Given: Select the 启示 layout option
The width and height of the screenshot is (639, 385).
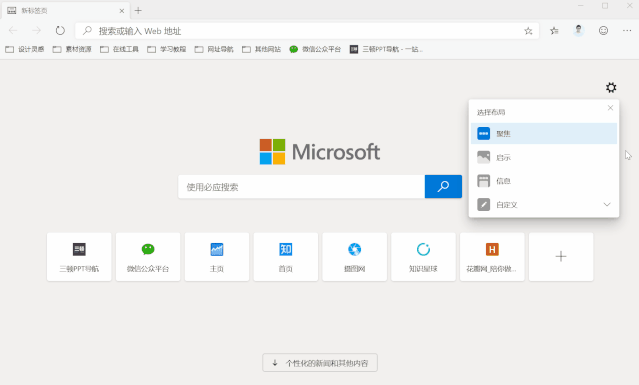Looking at the screenshot, I should pos(544,157).
